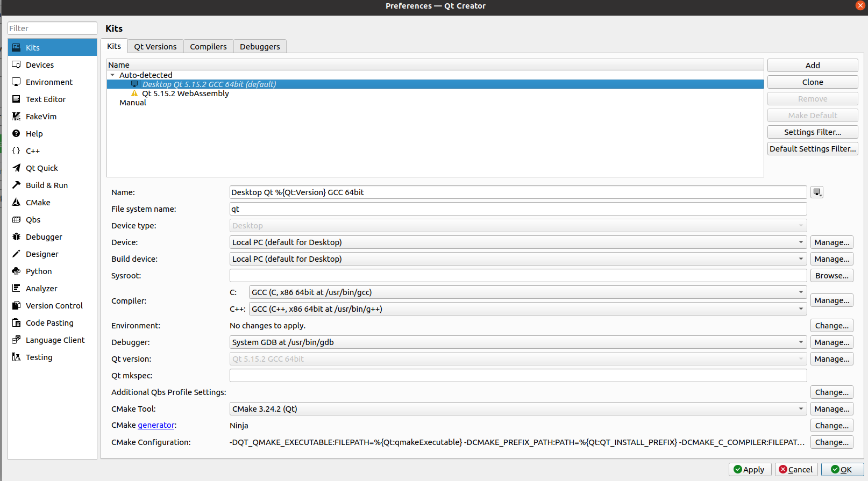Click the Build & Run hammer icon
The width and height of the screenshot is (868, 481).
pyautogui.click(x=17, y=185)
